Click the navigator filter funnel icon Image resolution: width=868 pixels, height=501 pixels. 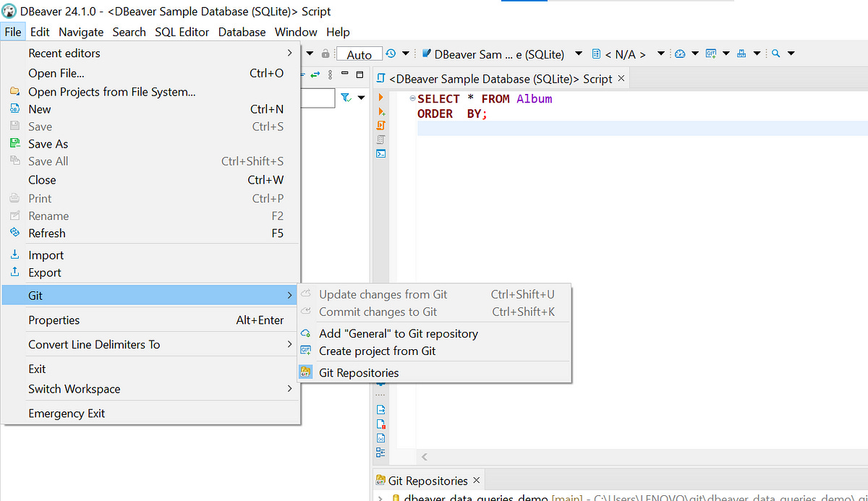pyautogui.click(x=346, y=98)
